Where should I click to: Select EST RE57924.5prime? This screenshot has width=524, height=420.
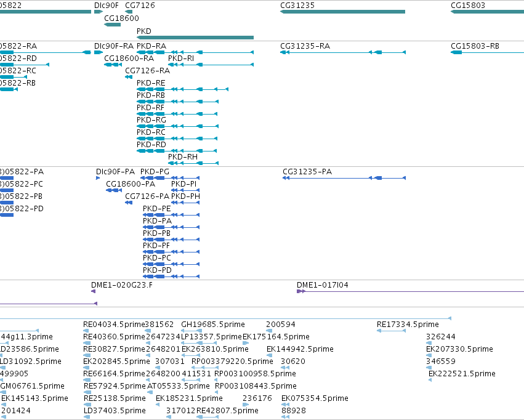click(87, 393)
